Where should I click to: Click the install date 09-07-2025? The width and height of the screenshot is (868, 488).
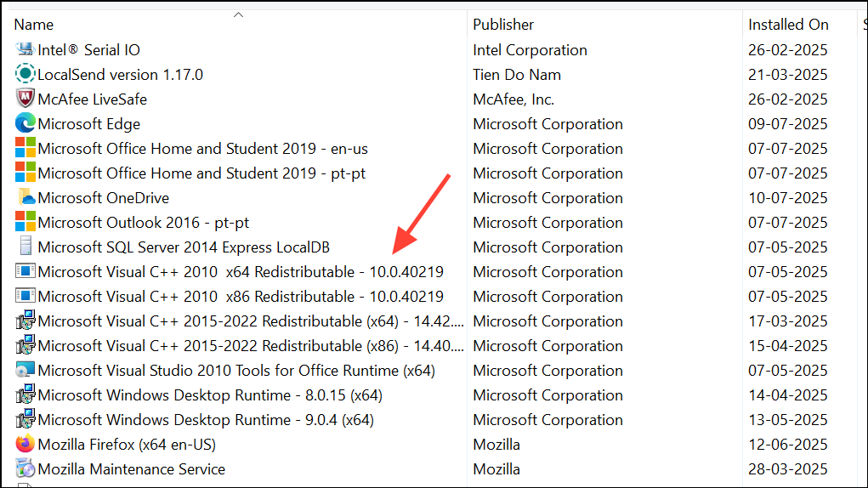pyautogui.click(x=788, y=124)
